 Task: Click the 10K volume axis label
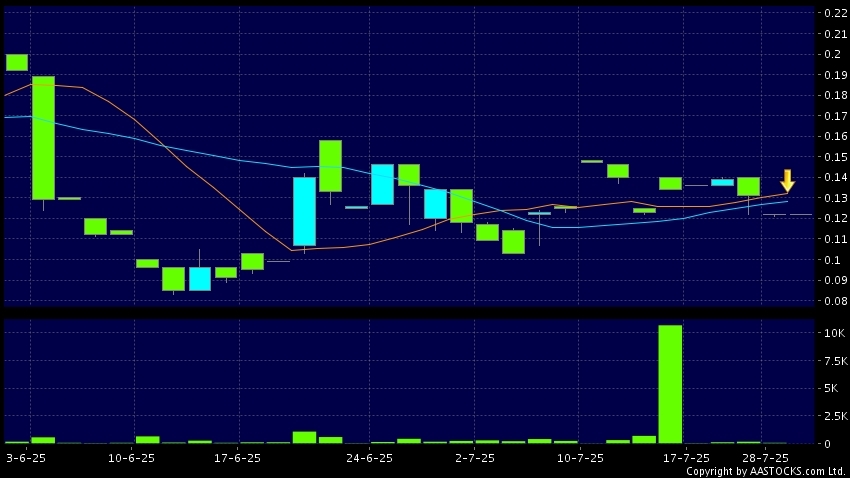click(835, 333)
